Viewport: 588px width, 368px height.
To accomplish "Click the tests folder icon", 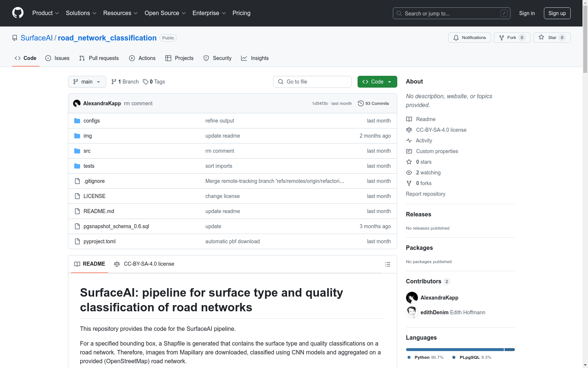I will pyautogui.click(x=77, y=166).
